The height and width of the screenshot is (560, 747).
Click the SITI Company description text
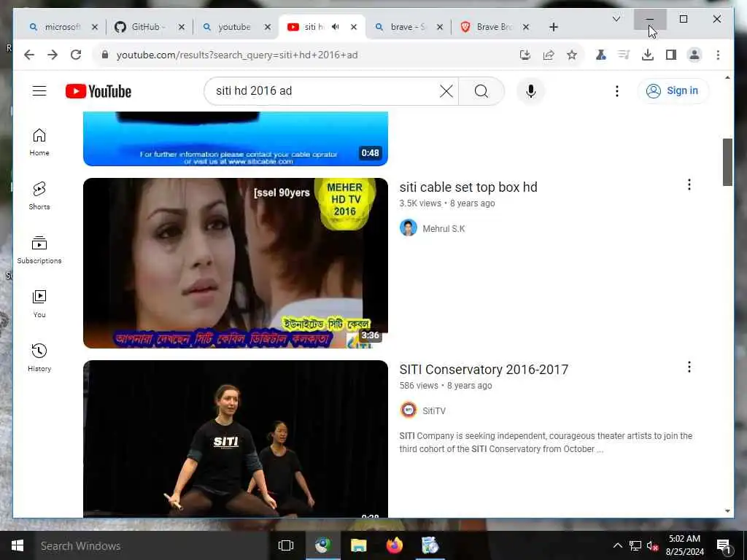pyautogui.click(x=546, y=443)
